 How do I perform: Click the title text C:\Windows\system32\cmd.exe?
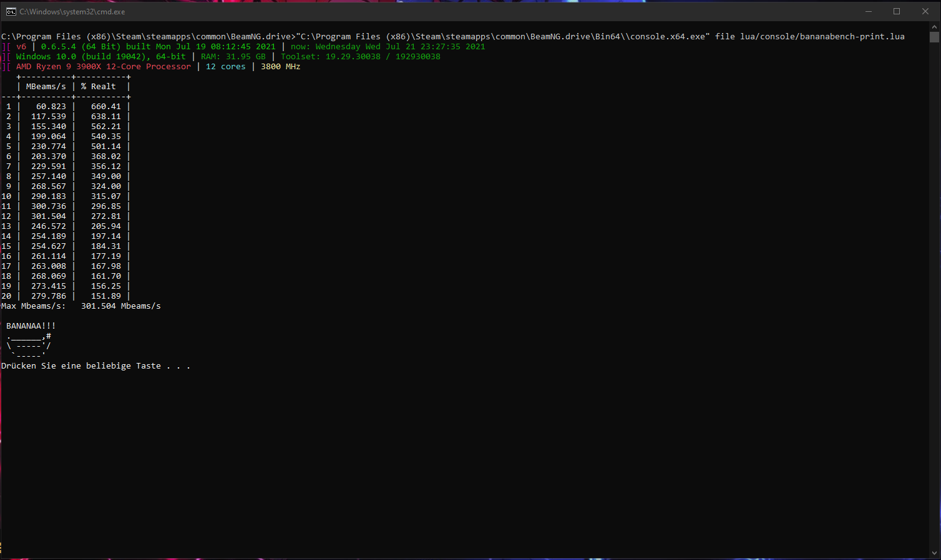point(72,12)
